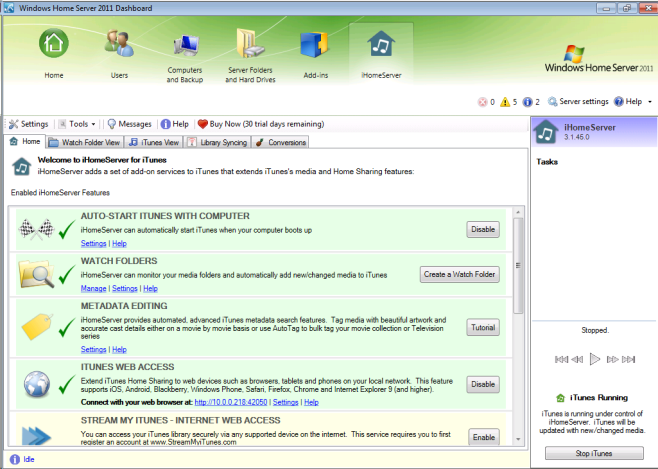The image size is (658, 469).
Task: Select the iHomeServer dashboard icon
Action: pyautogui.click(x=381, y=53)
